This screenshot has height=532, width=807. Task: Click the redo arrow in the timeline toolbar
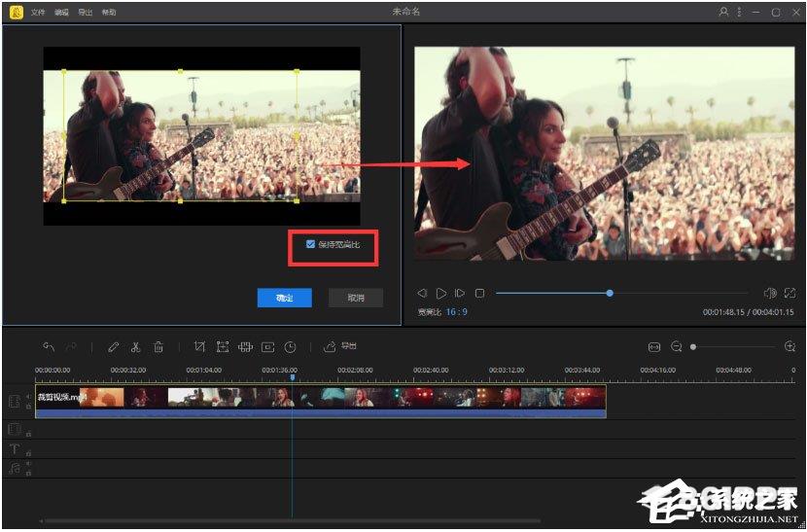71,346
